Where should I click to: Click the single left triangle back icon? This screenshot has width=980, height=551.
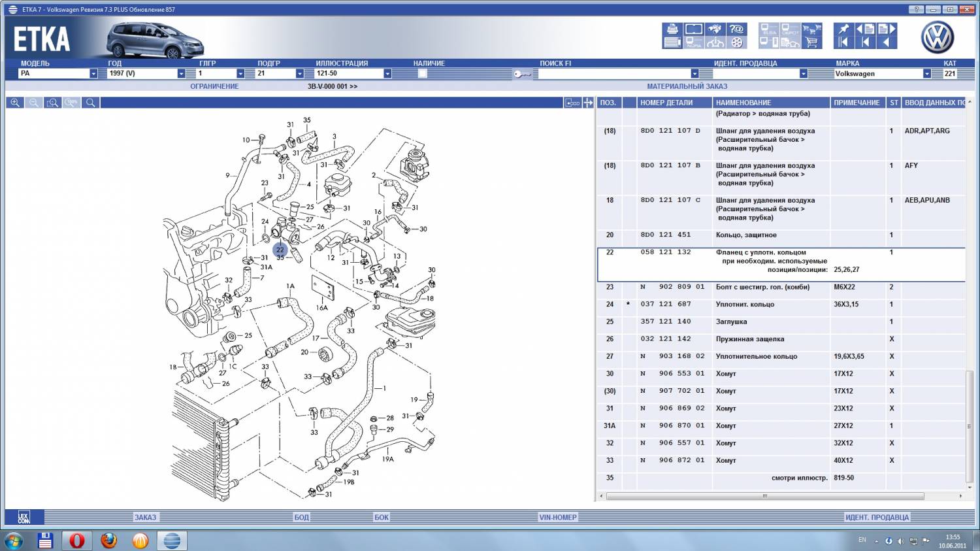point(887,42)
